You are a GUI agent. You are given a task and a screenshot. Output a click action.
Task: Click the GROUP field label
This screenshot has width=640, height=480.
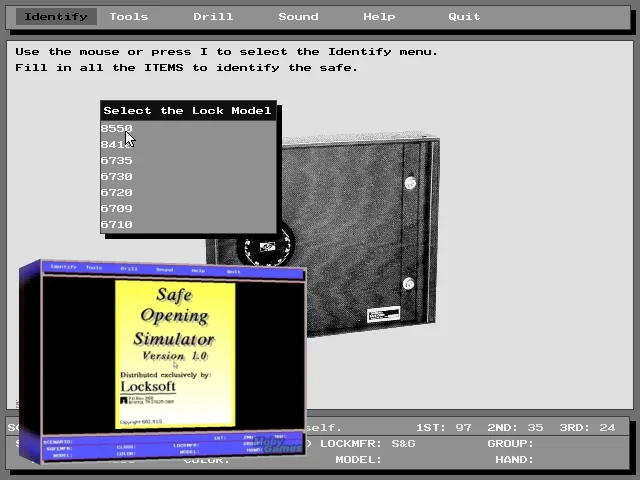511,443
